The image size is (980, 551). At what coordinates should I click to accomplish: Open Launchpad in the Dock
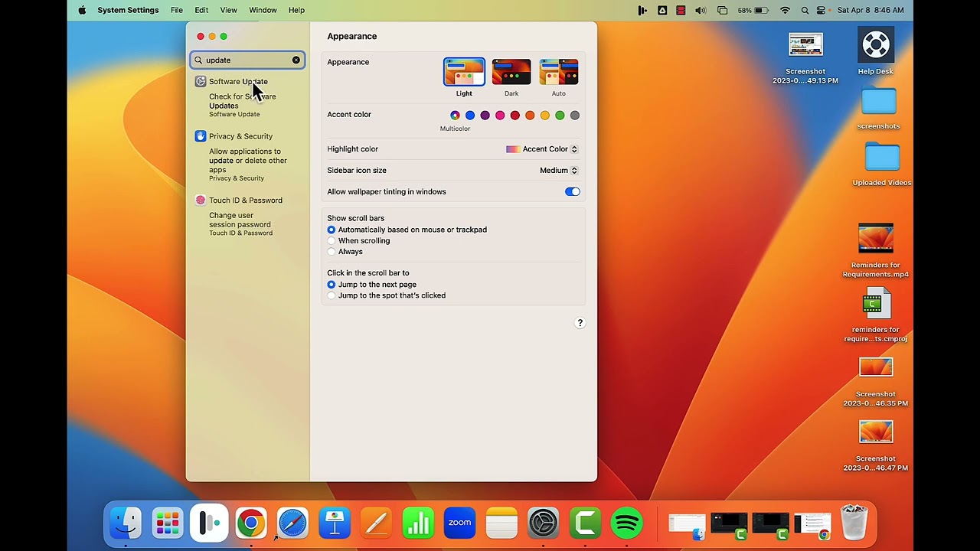coord(168,523)
